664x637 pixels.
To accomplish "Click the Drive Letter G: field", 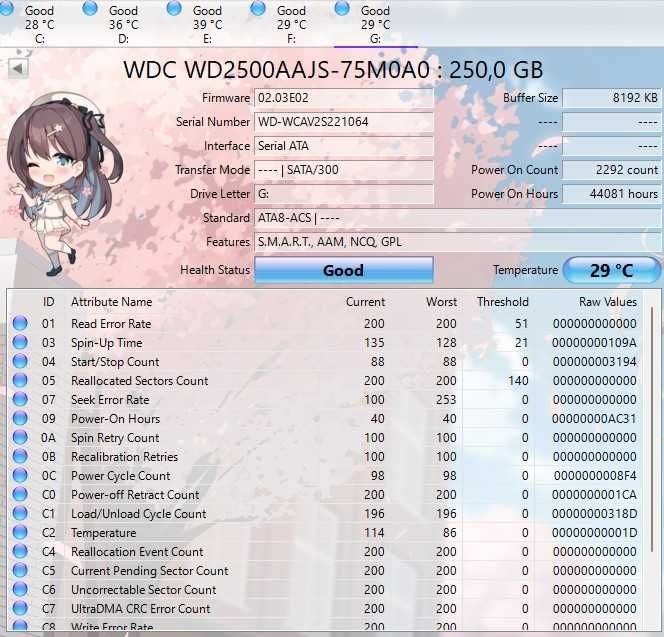I will pyautogui.click(x=343, y=194).
